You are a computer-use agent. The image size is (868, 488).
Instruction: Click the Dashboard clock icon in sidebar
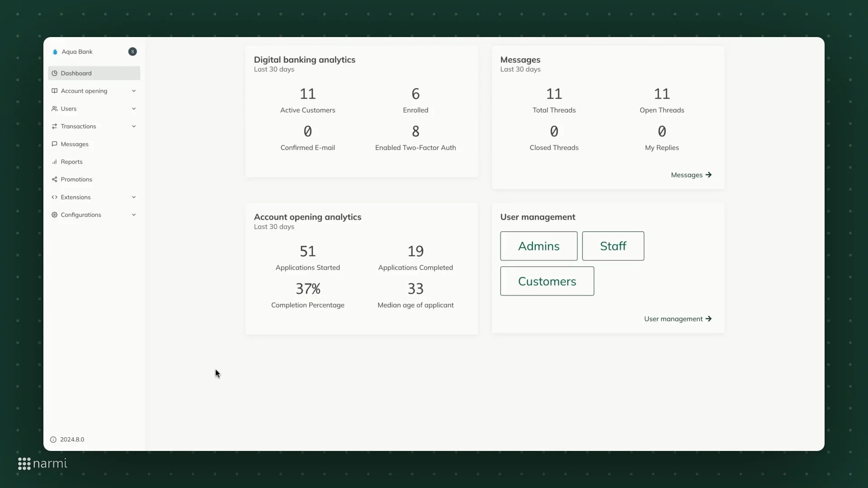[54, 73]
